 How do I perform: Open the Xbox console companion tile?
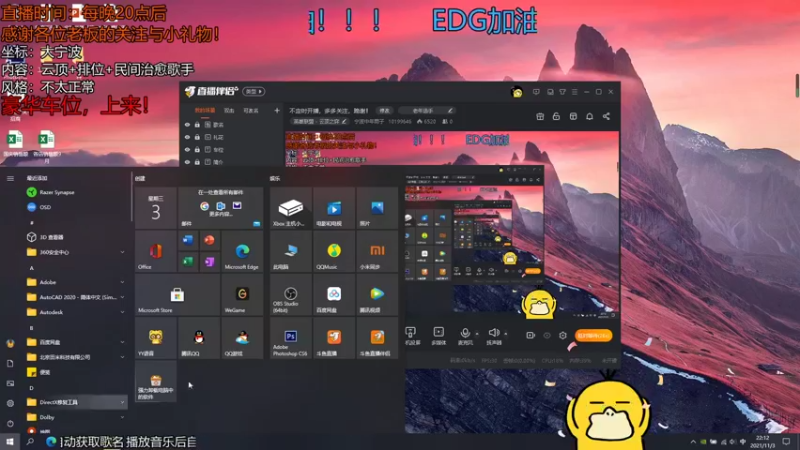tap(291, 208)
